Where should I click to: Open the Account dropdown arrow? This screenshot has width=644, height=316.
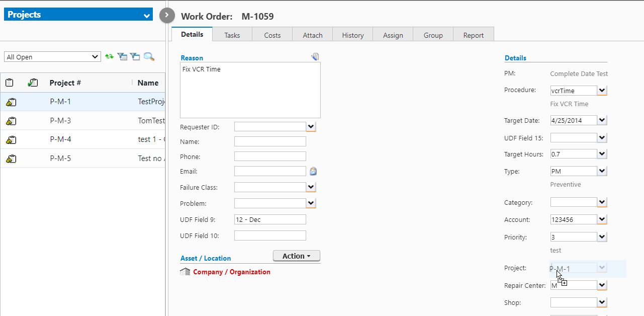[x=602, y=219]
